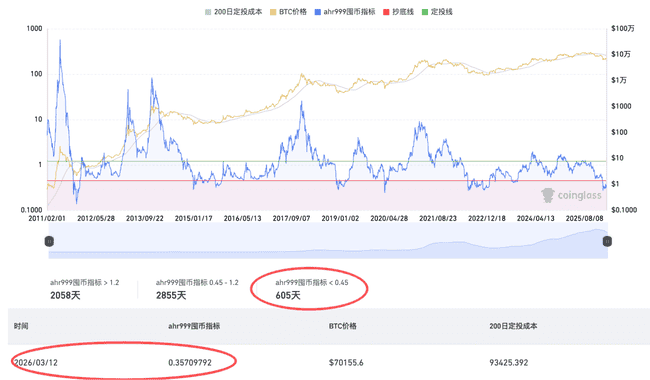Click the blue ahr999囤币指标 legend swatch
Viewport: 650px width, 380px height.
click(318, 12)
